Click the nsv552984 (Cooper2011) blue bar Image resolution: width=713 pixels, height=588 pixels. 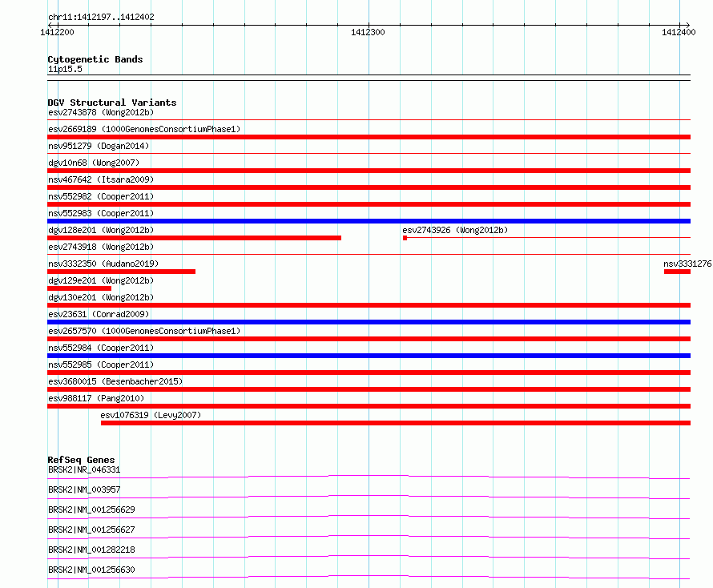coord(369,356)
